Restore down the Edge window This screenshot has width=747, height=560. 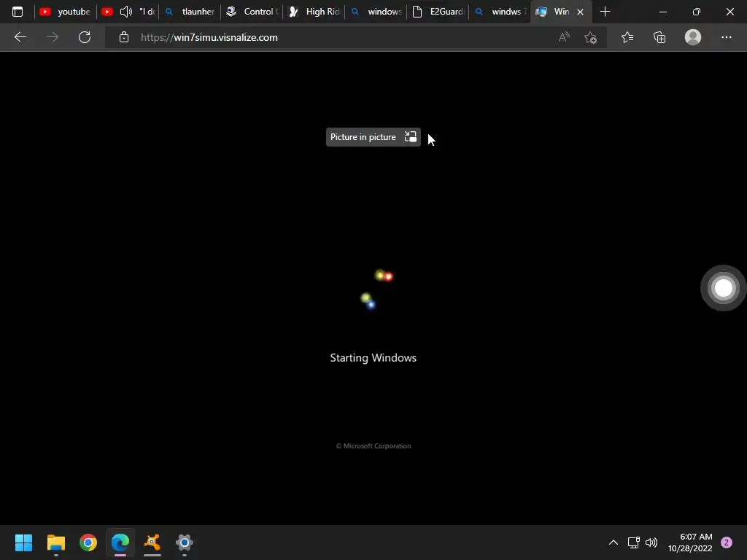696,12
